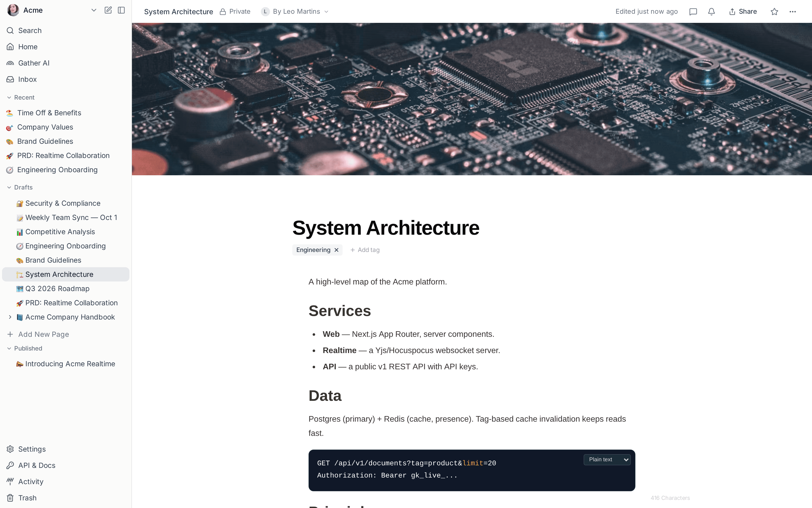This screenshot has height=508, width=812.
Task: Open the Inbox
Action: click(x=66, y=79)
